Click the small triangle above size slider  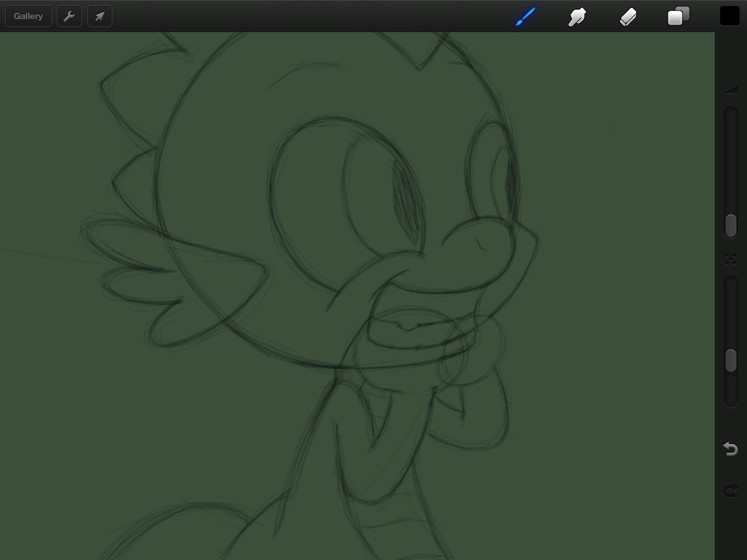point(731,90)
